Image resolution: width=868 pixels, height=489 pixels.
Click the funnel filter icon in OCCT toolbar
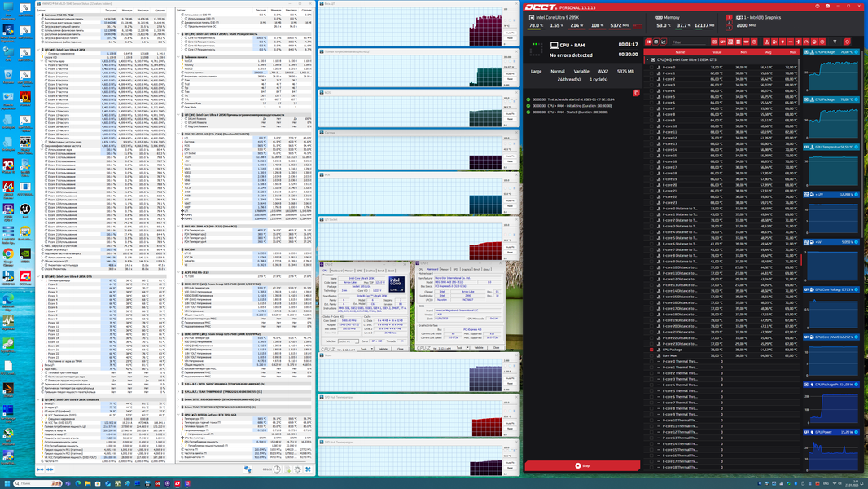835,42
